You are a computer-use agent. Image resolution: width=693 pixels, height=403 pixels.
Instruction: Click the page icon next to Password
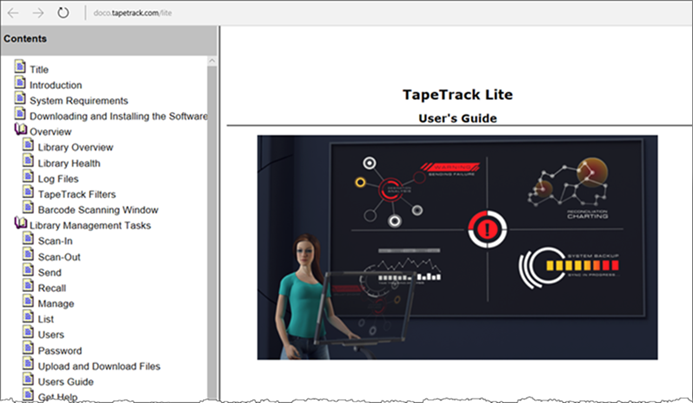click(28, 348)
